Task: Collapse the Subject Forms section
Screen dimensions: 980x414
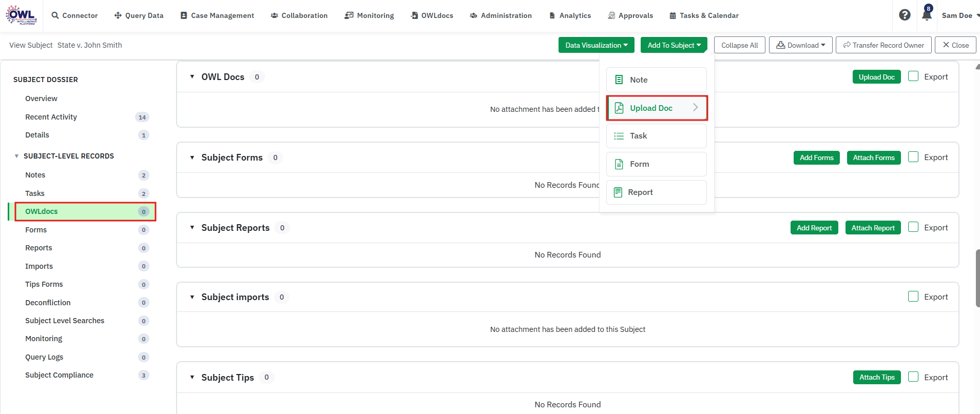Action: coord(192,157)
